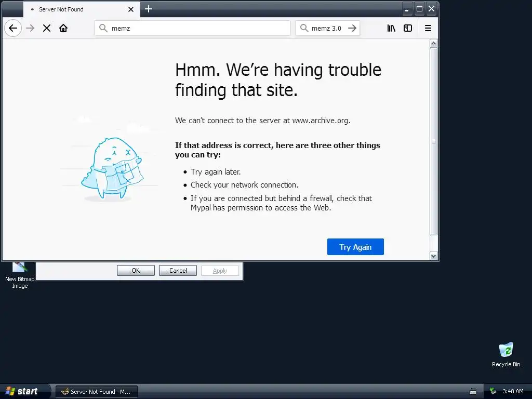Click the Server Not Found taskbar button
This screenshot has height=399, width=532.
97,392
